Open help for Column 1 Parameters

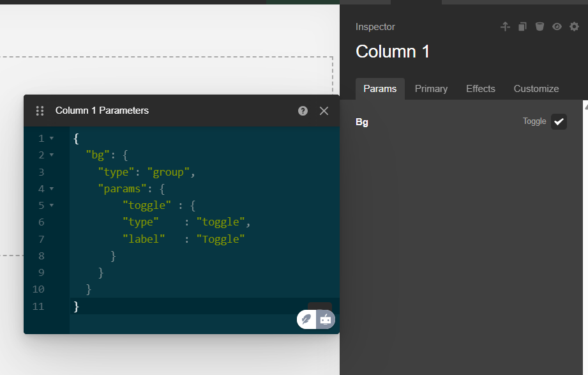(x=303, y=111)
